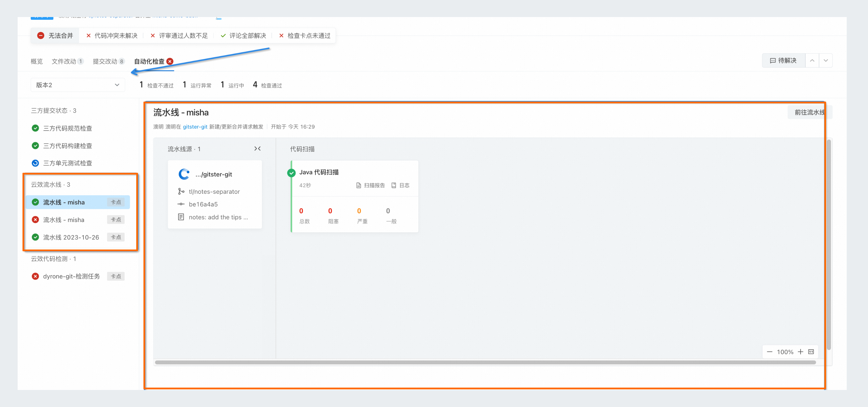The height and width of the screenshot is (407, 868).
Task: Go to next unresolved comment arrow
Action: click(825, 61)
